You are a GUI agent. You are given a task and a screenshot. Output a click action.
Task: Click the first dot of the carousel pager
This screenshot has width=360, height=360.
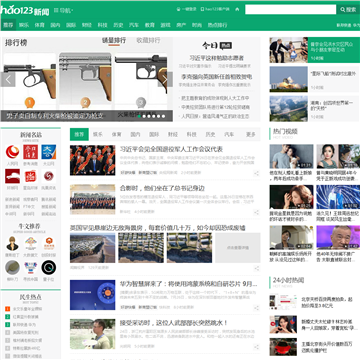coord(139,116)
